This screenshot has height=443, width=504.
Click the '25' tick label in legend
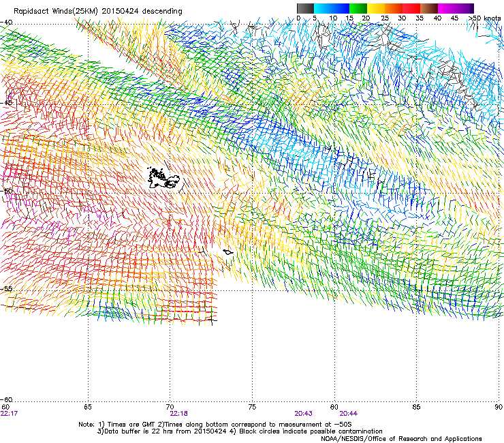pyautogui.click(x=385, y=18)
